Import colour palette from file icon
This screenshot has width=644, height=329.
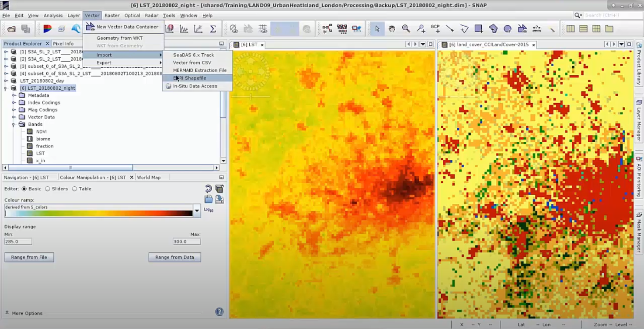coord(209,199)
